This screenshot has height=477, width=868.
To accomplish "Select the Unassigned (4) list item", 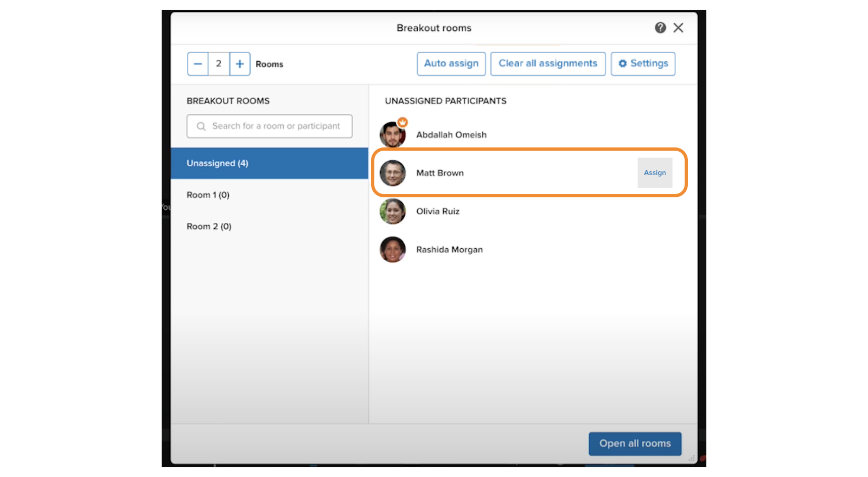I will point(270,163).
